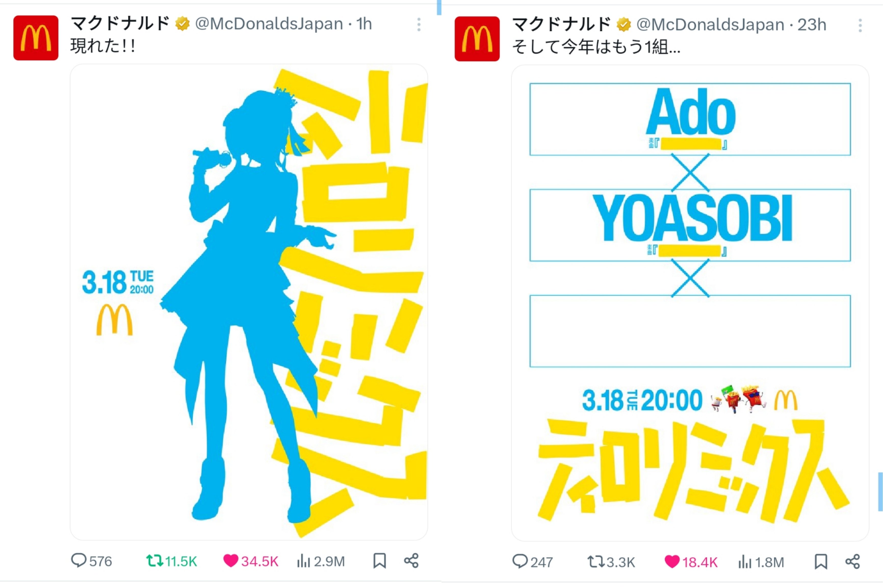Unlike the tweet with 18.4K likes
Screen dimensions: 883x588
pos(691,562)
